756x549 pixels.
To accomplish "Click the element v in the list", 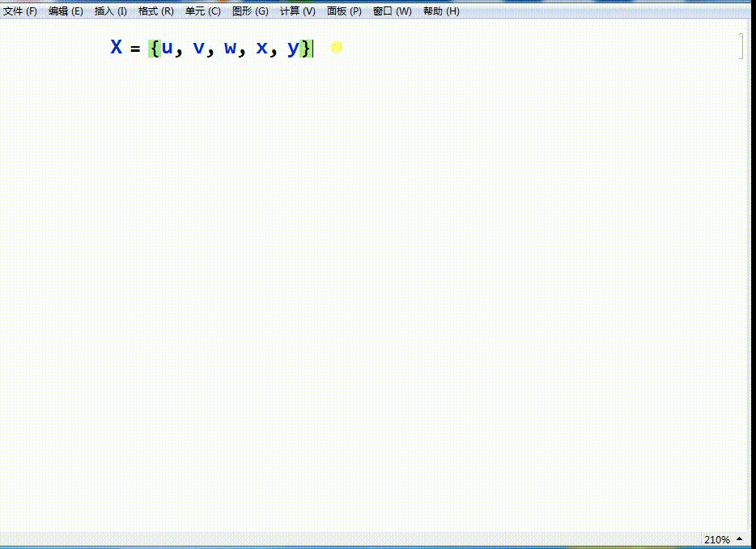I will [198, 48].
